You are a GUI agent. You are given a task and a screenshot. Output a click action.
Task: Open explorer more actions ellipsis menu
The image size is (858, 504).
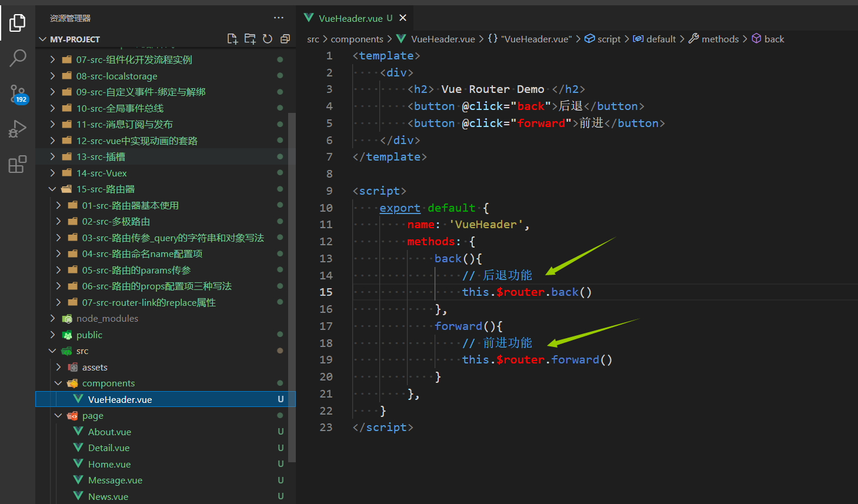pos(279,18)
